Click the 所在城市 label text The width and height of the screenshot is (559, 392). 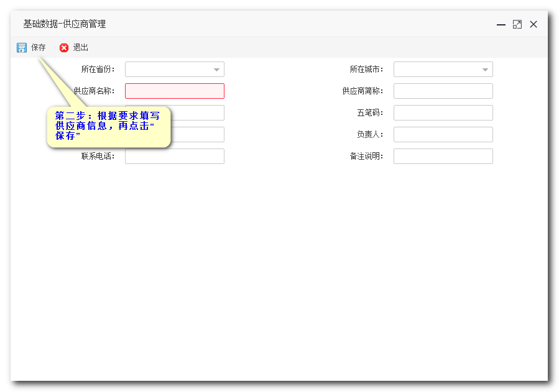(x=366, y=70)
